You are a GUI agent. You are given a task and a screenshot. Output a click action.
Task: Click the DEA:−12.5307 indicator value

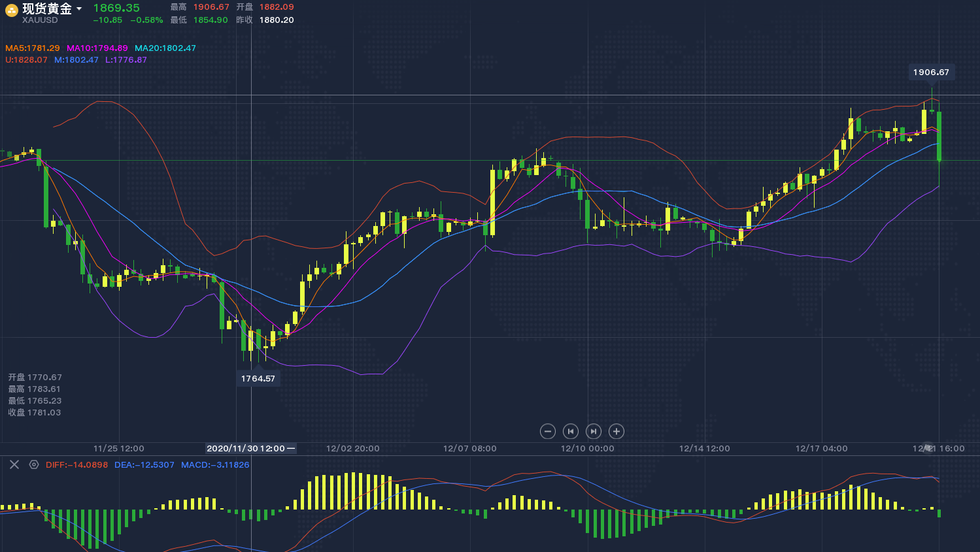tap(144, 465)
